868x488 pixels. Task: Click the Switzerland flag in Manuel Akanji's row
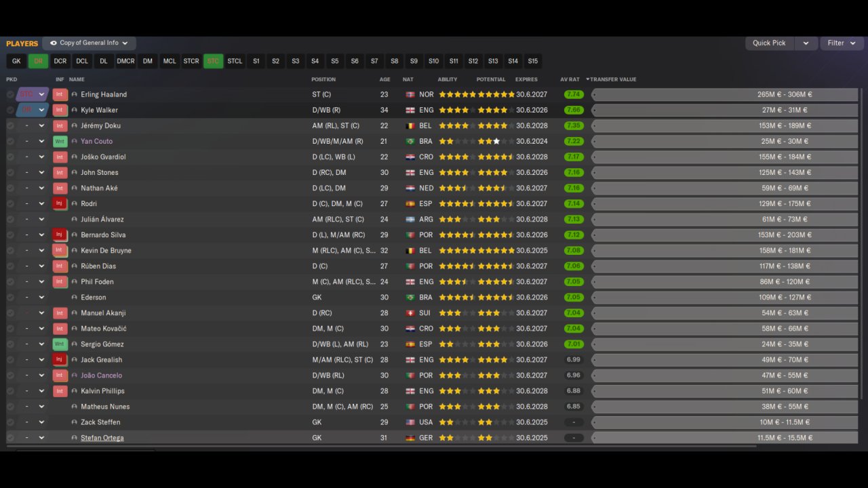(410, 313)
